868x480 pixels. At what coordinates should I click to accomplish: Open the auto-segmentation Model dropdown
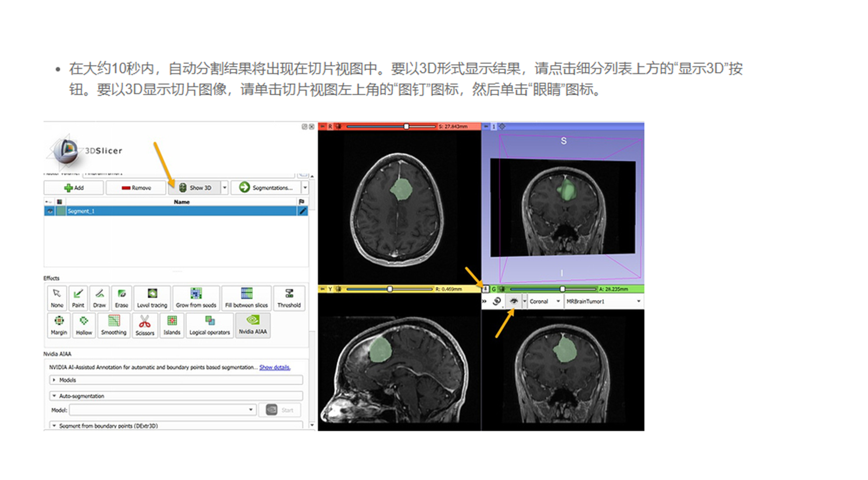(x=163, y=410)
